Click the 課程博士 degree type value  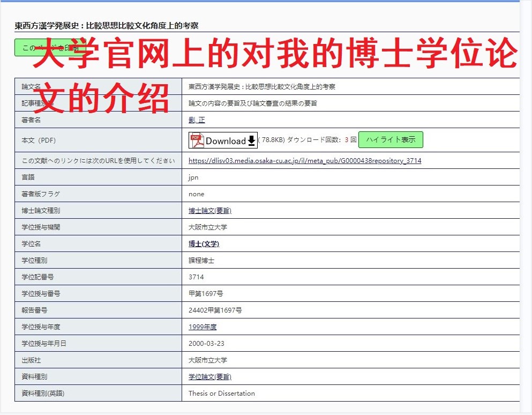(x=201, y=261)
